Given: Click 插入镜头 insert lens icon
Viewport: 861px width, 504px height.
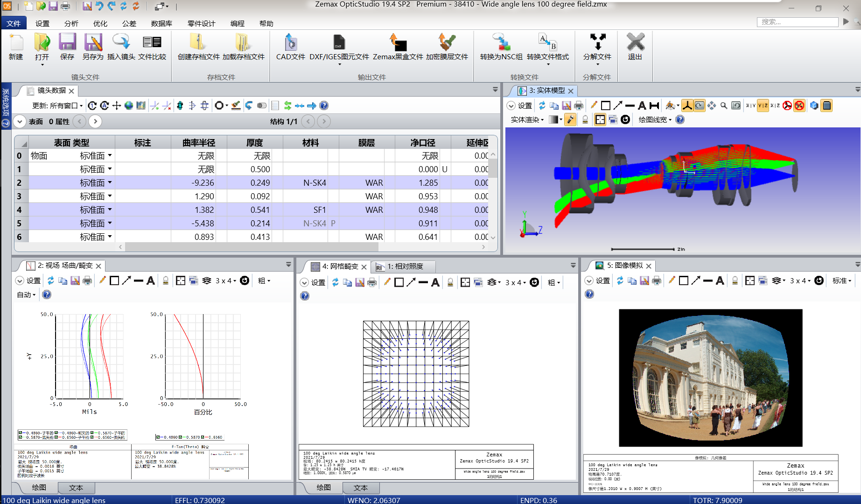Looking at the screenshot, I should click(121, 47).
